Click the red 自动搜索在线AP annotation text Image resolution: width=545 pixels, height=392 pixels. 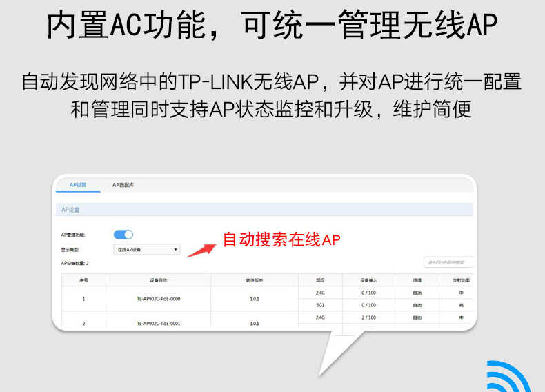281,239
